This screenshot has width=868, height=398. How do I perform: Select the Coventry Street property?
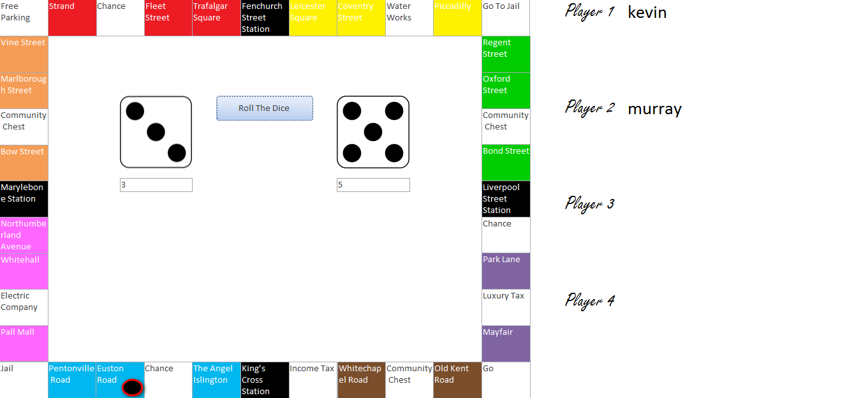[361, 18]
